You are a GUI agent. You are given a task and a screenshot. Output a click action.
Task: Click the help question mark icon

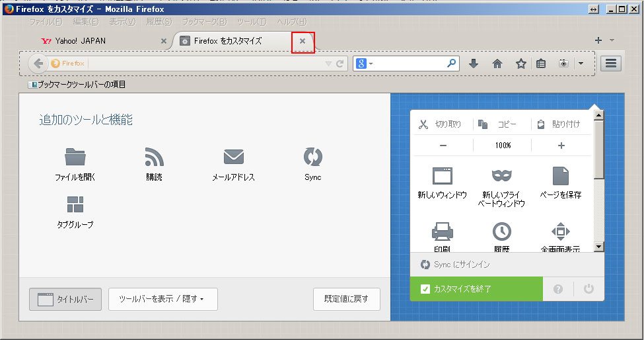[x=557, y=288]
